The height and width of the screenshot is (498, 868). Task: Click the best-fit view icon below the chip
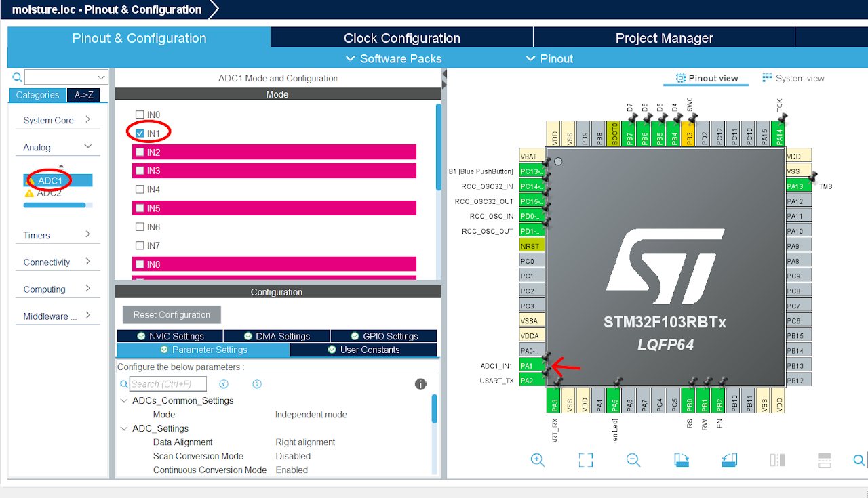585,459
